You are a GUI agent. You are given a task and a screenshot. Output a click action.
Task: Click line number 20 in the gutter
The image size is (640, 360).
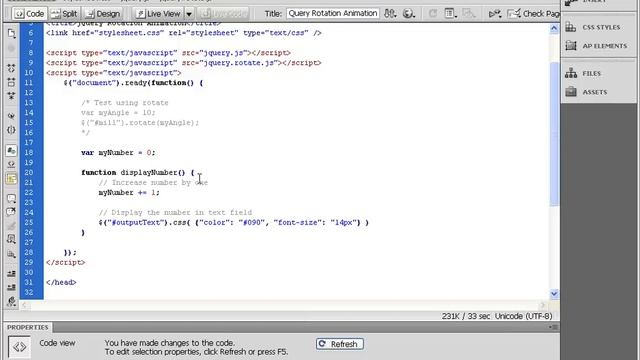[x=29, y=172]
